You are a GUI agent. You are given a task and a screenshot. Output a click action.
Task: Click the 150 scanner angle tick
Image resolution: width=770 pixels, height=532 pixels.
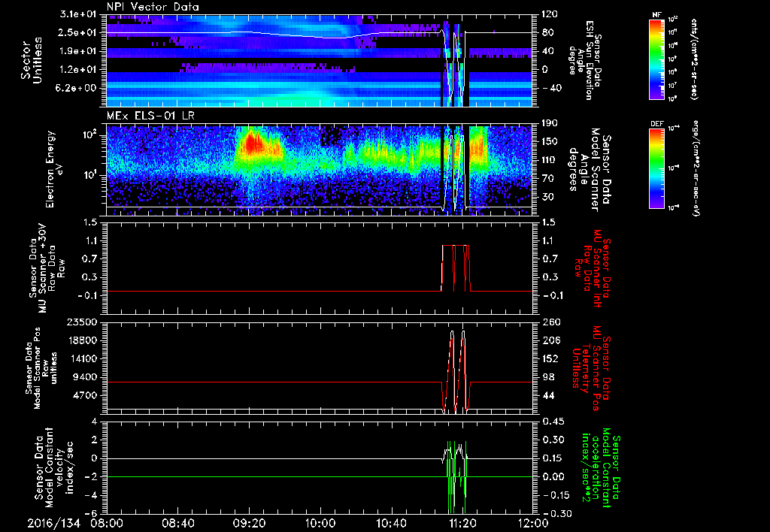tap(550, 142)
